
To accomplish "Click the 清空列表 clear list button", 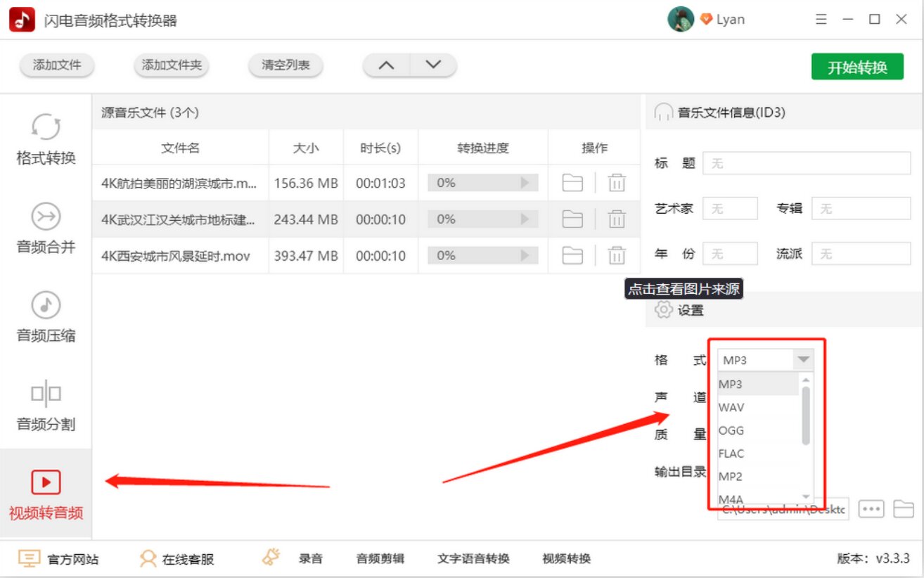I will pyautogui.click(x=285, y=64).
